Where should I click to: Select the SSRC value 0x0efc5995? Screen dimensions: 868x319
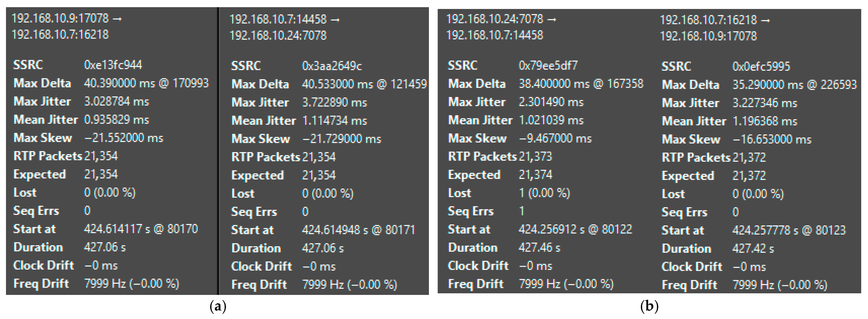761,66
